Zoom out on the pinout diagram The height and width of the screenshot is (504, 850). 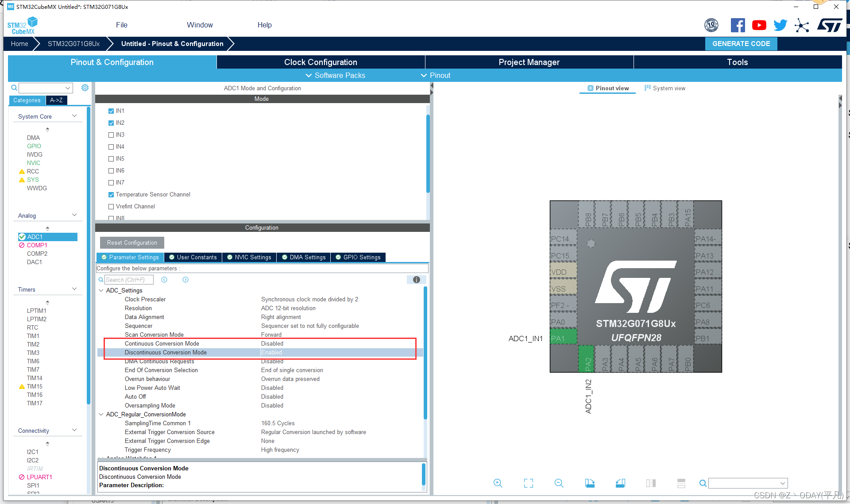coord(559,483)
